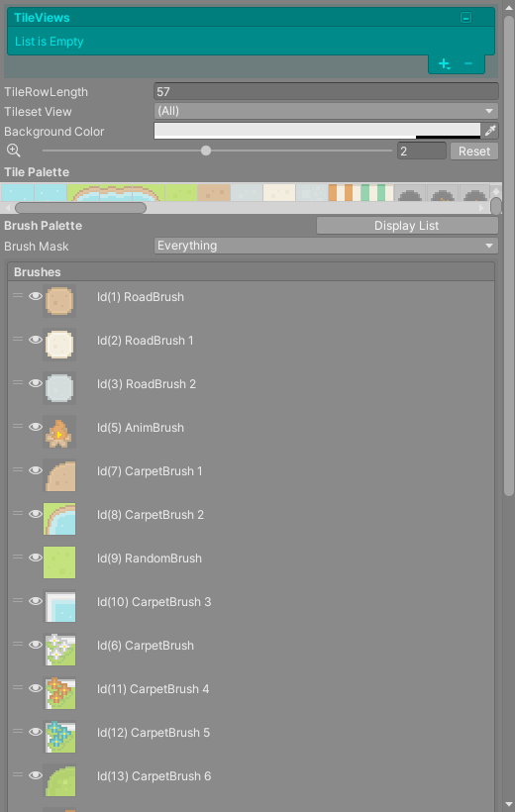Select the CarpetBrush 4 orange flowers thumbnail

[x=59, y=692]
